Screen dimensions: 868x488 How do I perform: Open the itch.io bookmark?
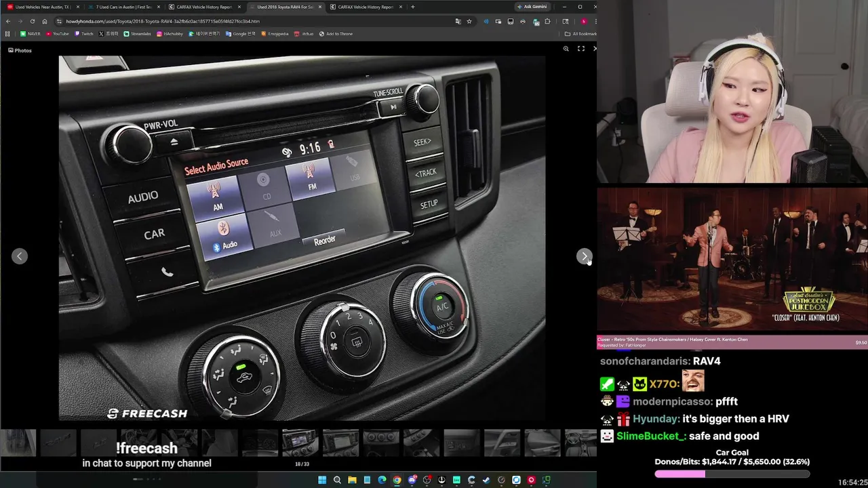tap(304, 33)
